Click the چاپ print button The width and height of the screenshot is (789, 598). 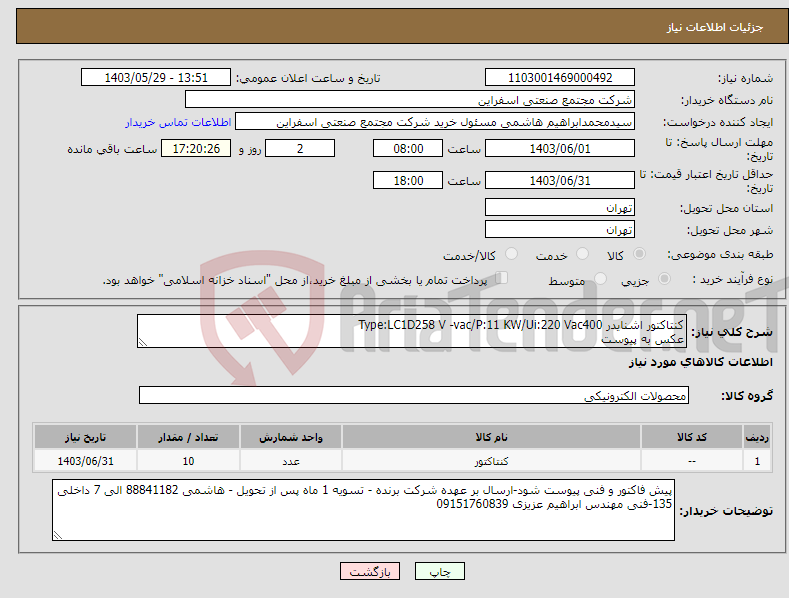click(440, 572)
